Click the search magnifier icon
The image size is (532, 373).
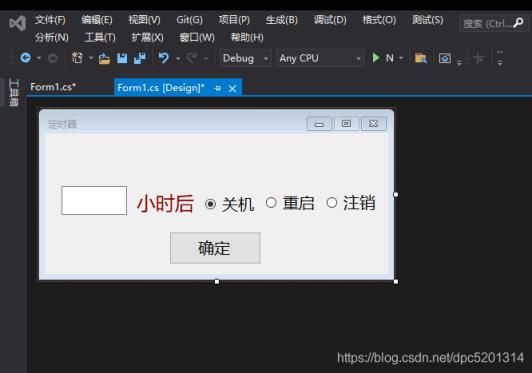point(518,23)
